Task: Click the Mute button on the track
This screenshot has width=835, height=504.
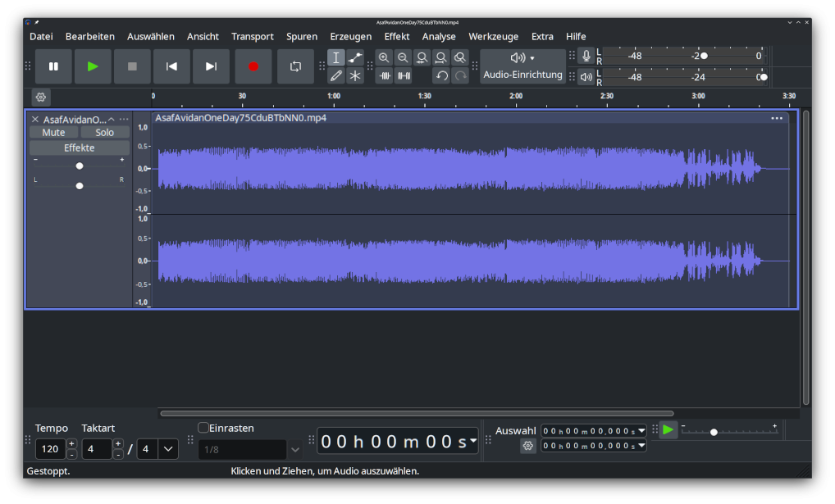Action: click(x=53, y=132)
